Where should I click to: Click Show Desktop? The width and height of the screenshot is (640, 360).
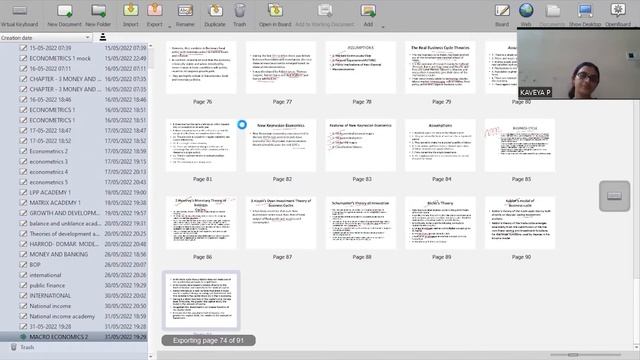(x=585, y=15)
